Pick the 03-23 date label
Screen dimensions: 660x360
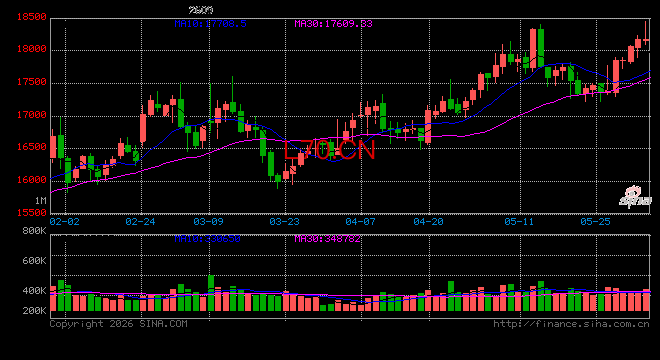coord(285,221)
